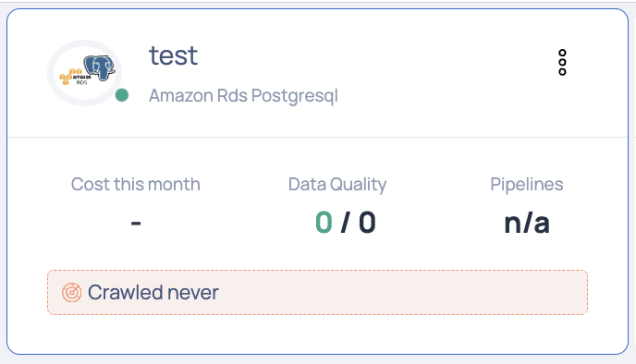Click the total checks zero value
Viewport: 636px width, 364px height.
pyautogui.click(x=368, y=223)
